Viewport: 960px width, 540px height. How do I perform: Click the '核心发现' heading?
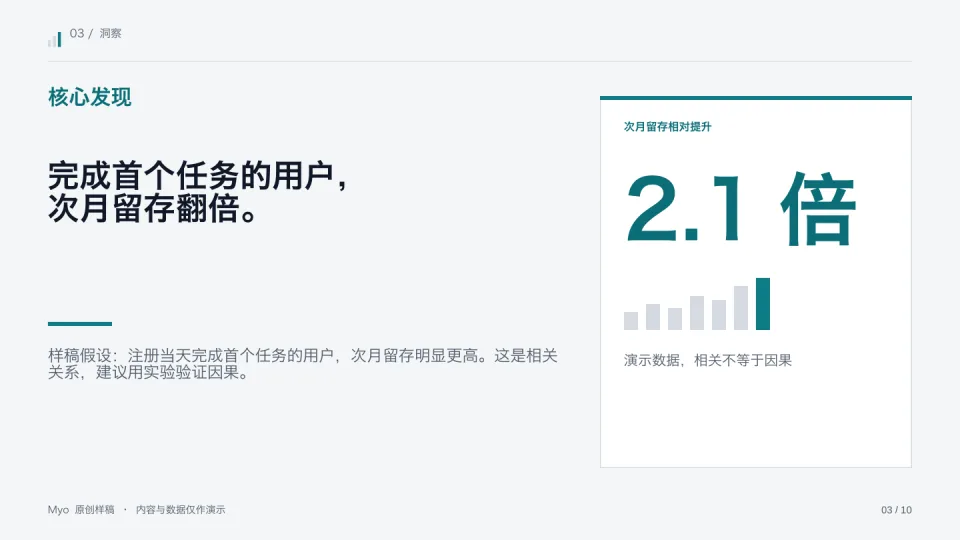pyautogui.click(x=89, y=97)
